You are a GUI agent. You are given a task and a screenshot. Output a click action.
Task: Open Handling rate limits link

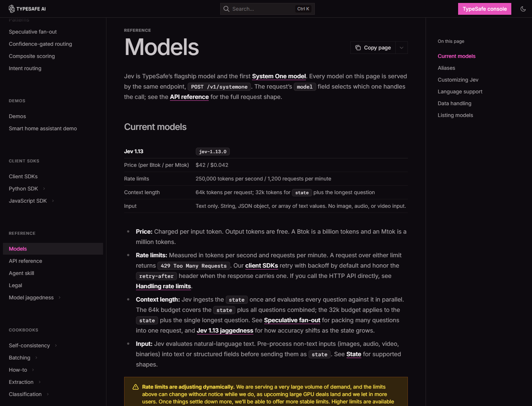pyautogui.click(x=163, y=286)
